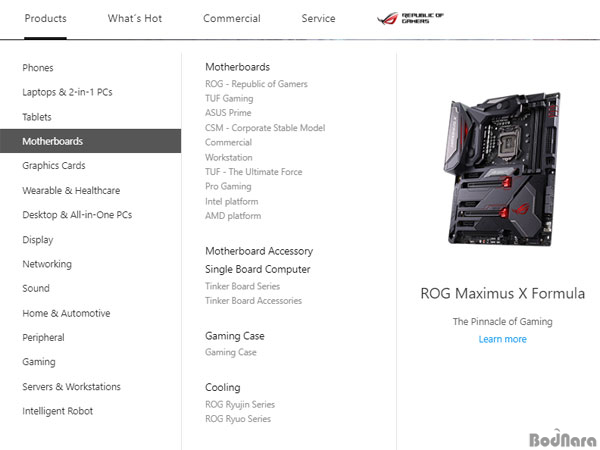Go to the Service tab
Screen dimensions: 600x450
point(318,18)
